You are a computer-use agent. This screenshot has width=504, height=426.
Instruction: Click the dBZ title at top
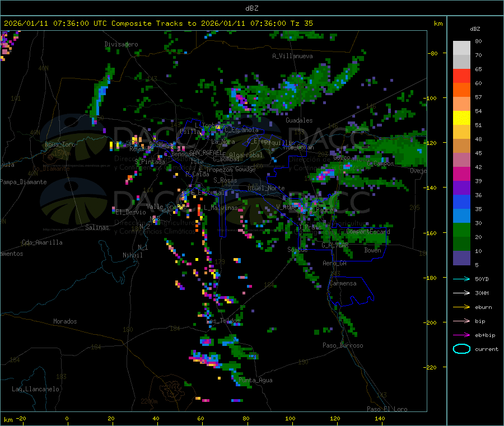click(x=251, y=8)
